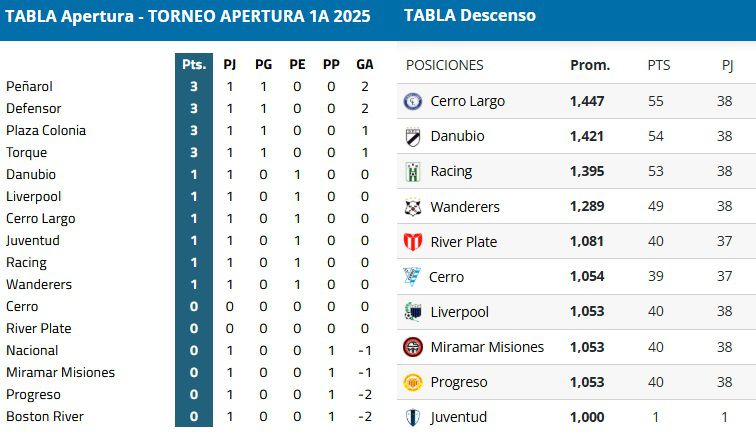Click the Cerro Largo club crest icon
The height and width of the screenshot is (433, 756).
click(413, 101)
